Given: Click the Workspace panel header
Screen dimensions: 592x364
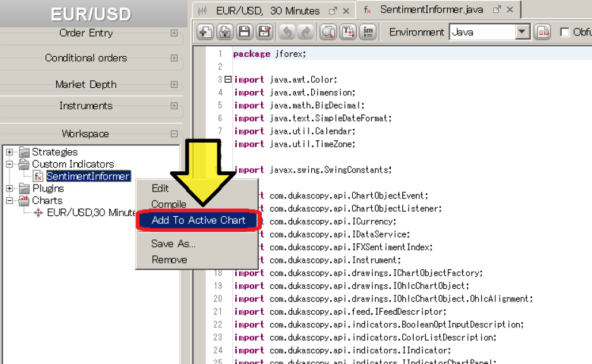Looking at the screenshot, I should (86, 133).
